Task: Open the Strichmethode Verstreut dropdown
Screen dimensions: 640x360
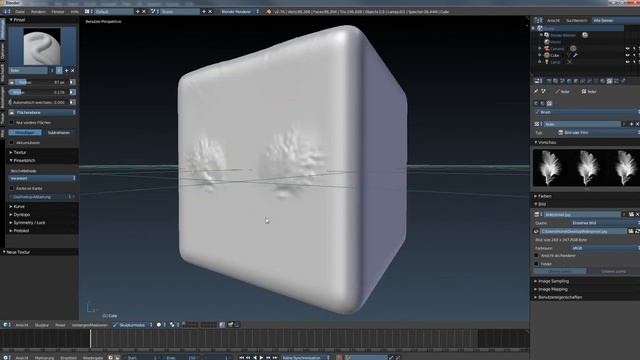Action: [42, 178]
